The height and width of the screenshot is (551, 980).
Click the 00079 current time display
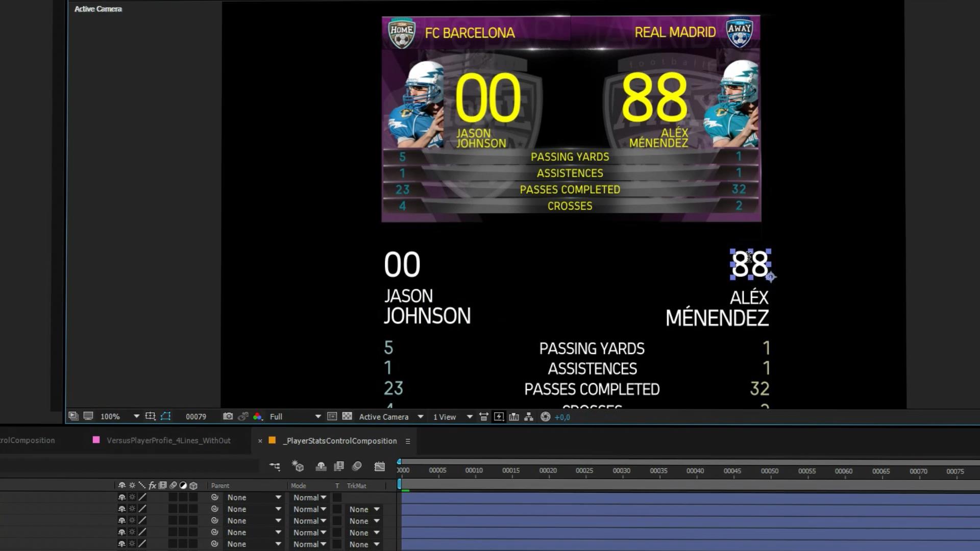point(196,416)
